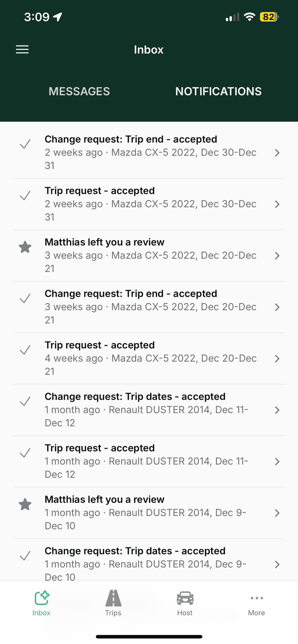The height and width of the screenshot is (644, 298).
Task: Open the hamburger menu icon
Action: pos(22,49)
